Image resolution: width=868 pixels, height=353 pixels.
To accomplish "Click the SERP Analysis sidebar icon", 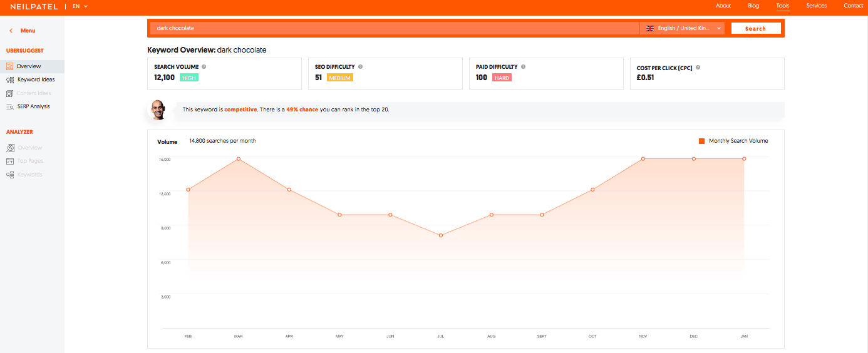I will click(x=10, y=106).
